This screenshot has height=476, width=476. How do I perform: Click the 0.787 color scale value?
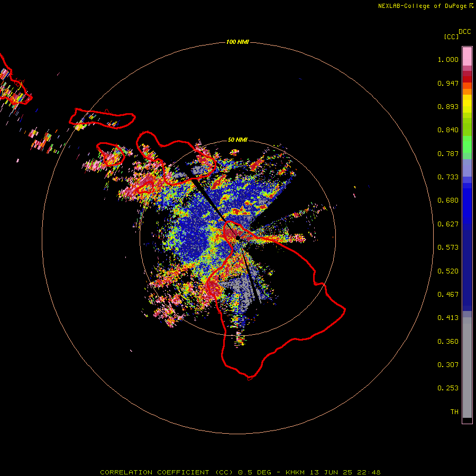click(448, 153)
